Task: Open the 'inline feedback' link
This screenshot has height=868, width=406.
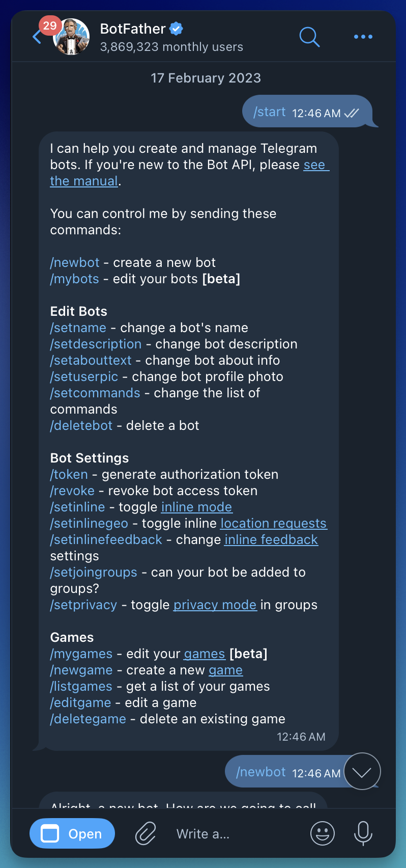Action: pos(271,539)
